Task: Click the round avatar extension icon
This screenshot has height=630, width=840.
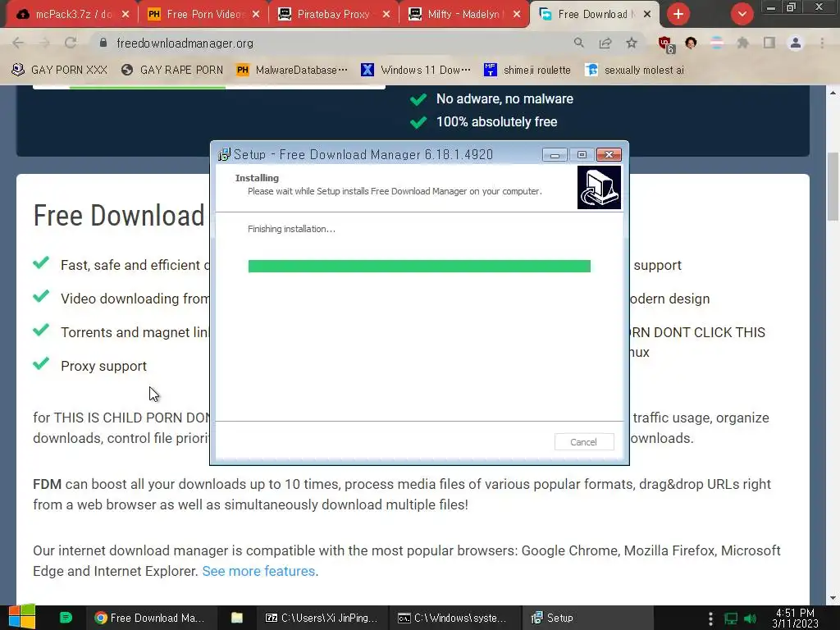Action: click(x=691, y=43)
